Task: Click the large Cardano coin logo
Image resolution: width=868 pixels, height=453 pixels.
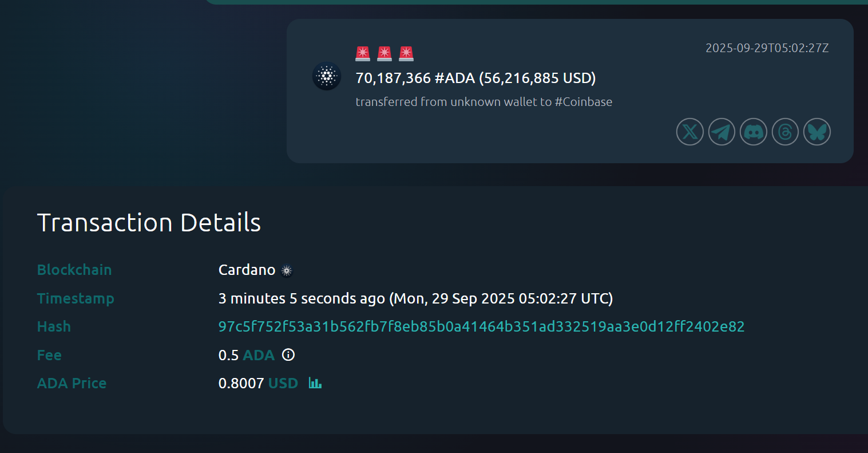Action: pos(327,76)
